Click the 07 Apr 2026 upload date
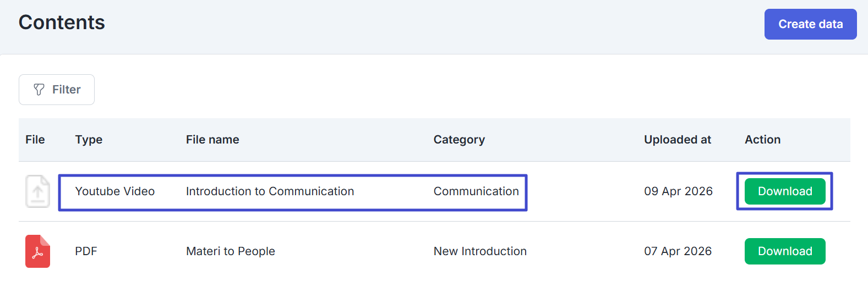The height and width of the screenshot is (281, 868). pyautogui.click(x=678, y=251)
